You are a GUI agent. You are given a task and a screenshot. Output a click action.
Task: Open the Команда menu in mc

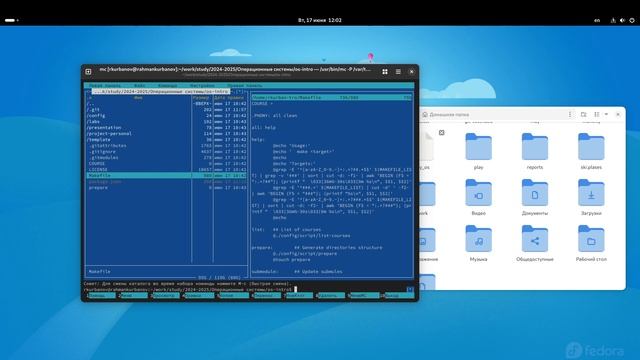pyautogui.click(x=168, y=86)
